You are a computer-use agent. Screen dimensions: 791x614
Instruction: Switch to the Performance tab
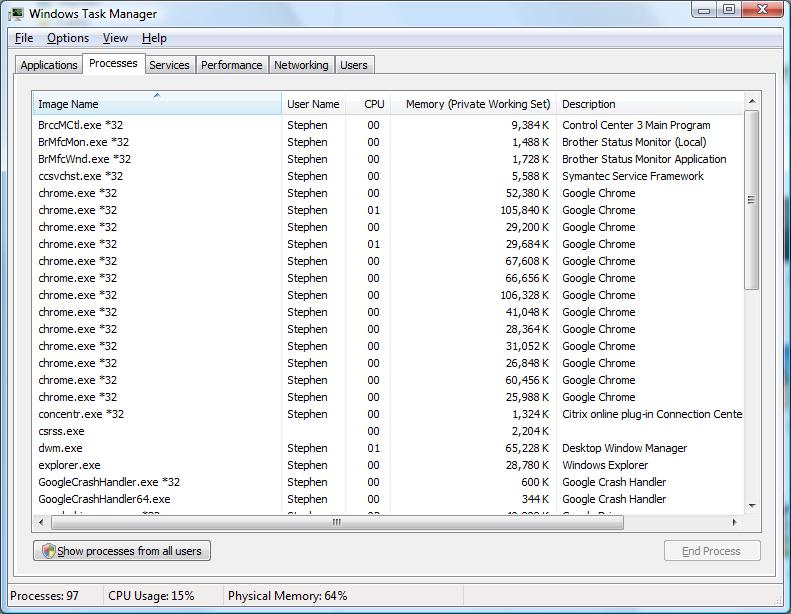coord(231,65)
